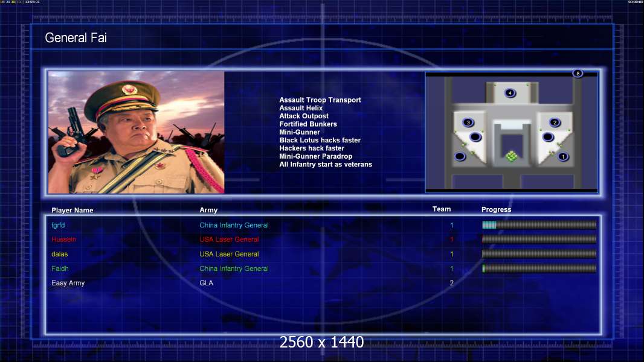Click fgrfd's China Infantry General army
The image size is (644, 362).
click(234, 225)
